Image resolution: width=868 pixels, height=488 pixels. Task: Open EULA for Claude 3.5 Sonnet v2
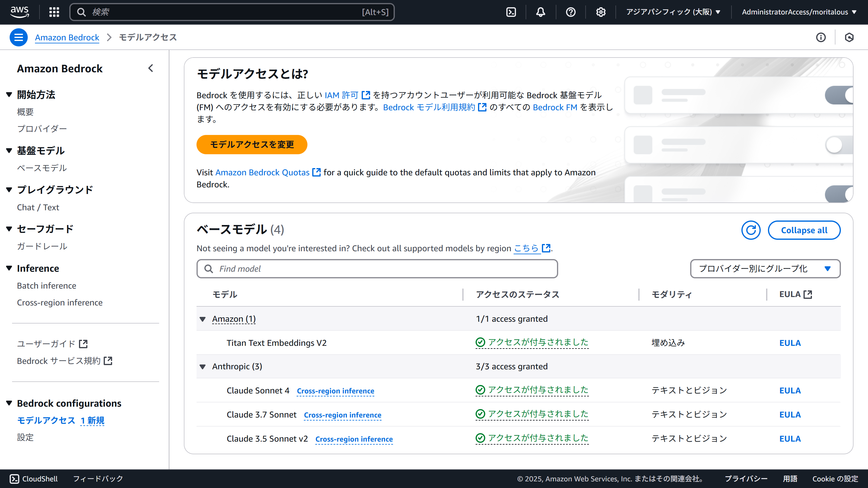(x=790, y=439)
